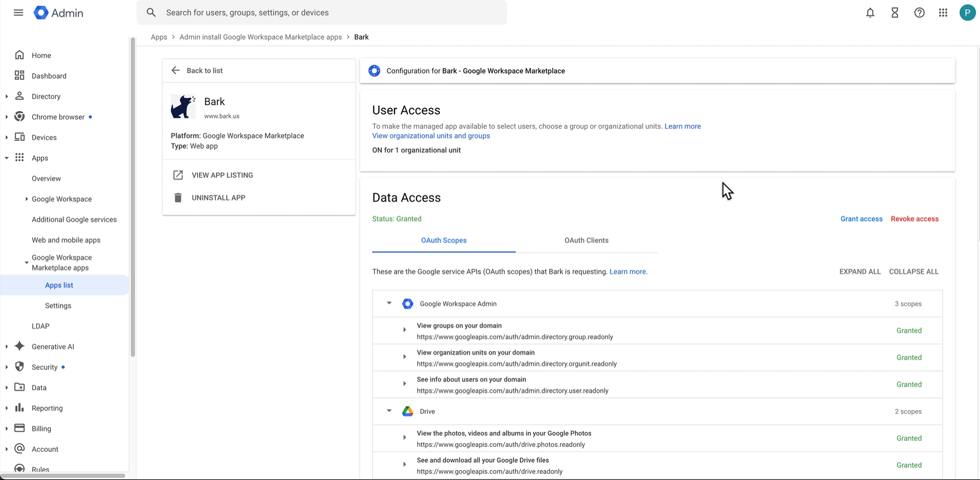980x480 pixels.
Task: Click Grant access
Action: point(861,219)
